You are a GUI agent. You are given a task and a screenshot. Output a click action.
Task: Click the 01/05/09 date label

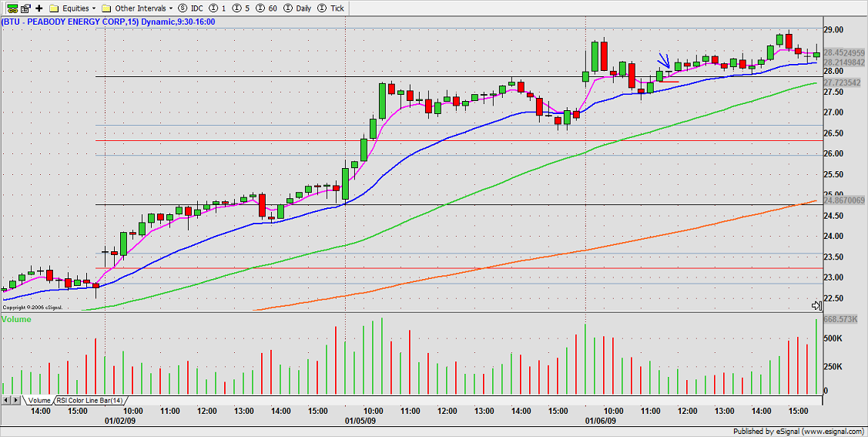pos(361,420)
